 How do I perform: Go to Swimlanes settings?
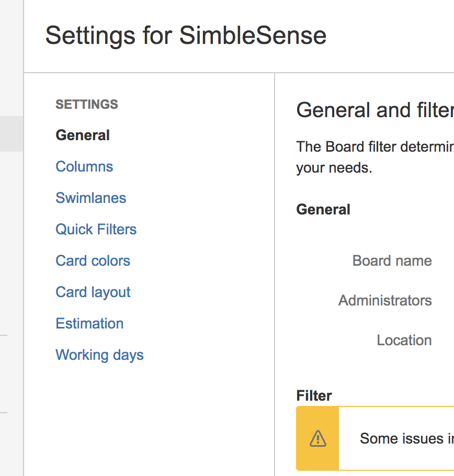point(91,198)
